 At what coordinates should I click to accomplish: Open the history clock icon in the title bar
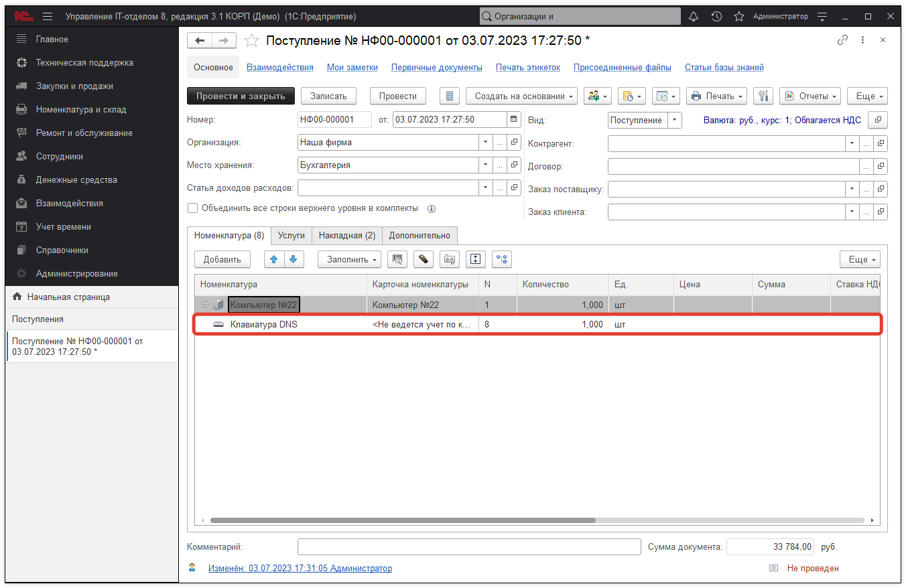pyautogui.click(x=716, y=15)
